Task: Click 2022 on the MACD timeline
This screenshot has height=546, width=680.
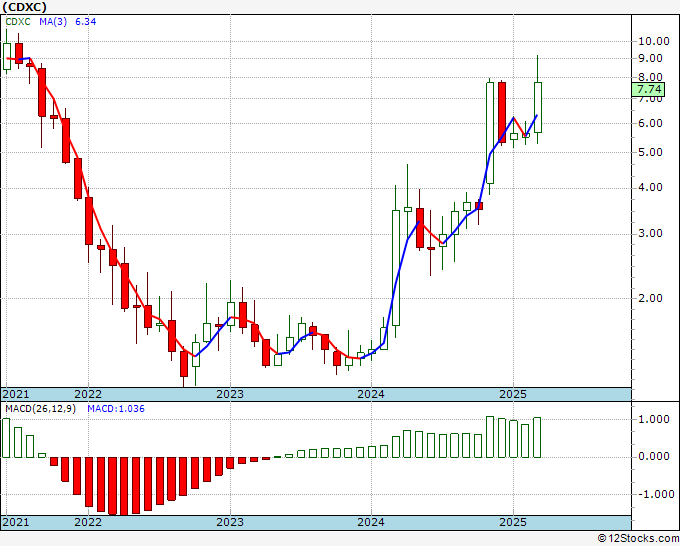Action: pyautogui.click(x=88, y=522)
